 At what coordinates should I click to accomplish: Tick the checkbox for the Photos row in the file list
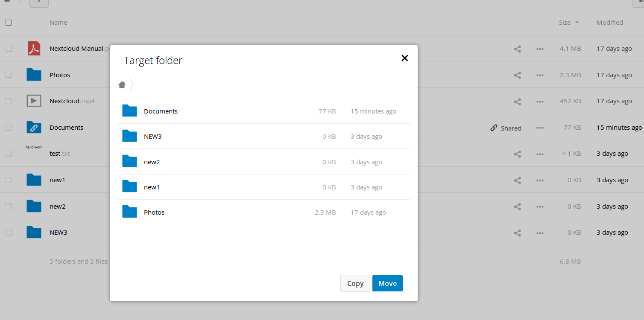click(x=9, y=75)
